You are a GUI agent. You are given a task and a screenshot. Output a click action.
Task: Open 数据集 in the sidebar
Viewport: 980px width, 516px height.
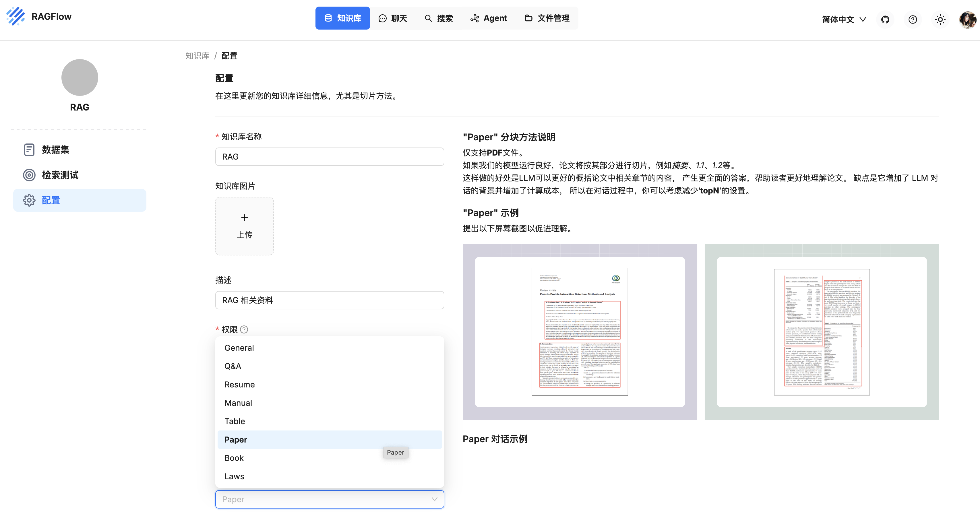point(55,150)
